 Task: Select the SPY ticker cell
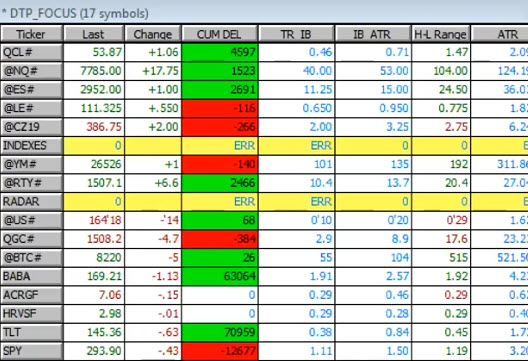click(x=32, y=351)
